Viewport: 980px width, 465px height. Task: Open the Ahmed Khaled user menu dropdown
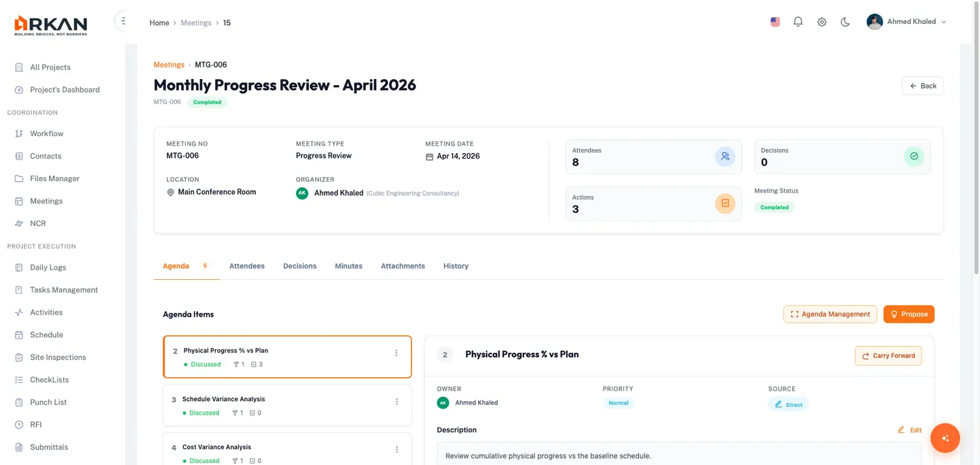(906, 22)
